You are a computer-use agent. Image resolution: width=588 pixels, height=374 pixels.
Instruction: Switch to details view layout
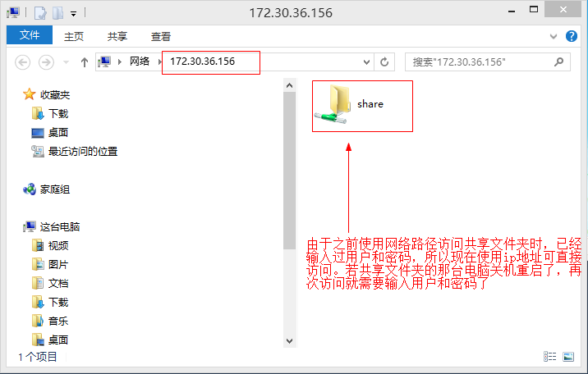point(549,357)
